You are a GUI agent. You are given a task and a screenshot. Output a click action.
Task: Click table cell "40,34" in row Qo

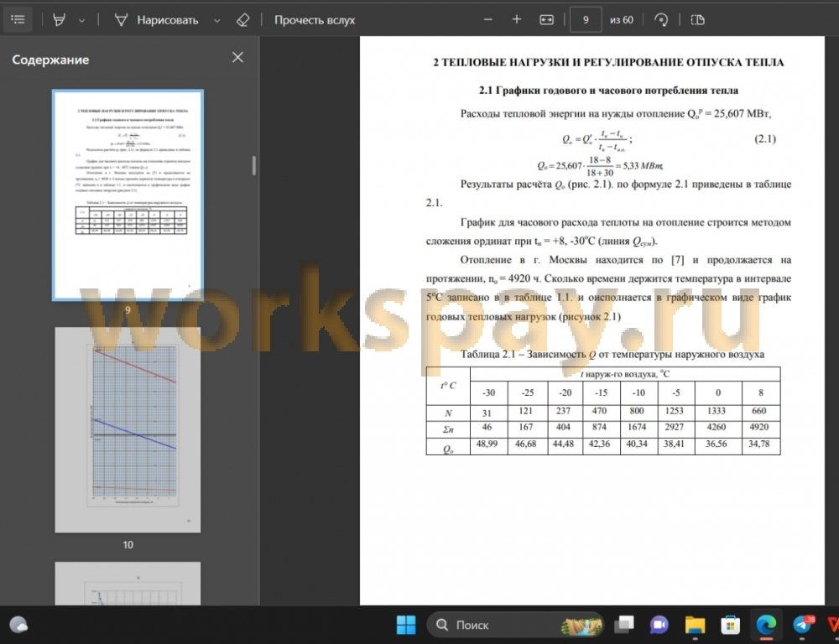tap(637, 444)
